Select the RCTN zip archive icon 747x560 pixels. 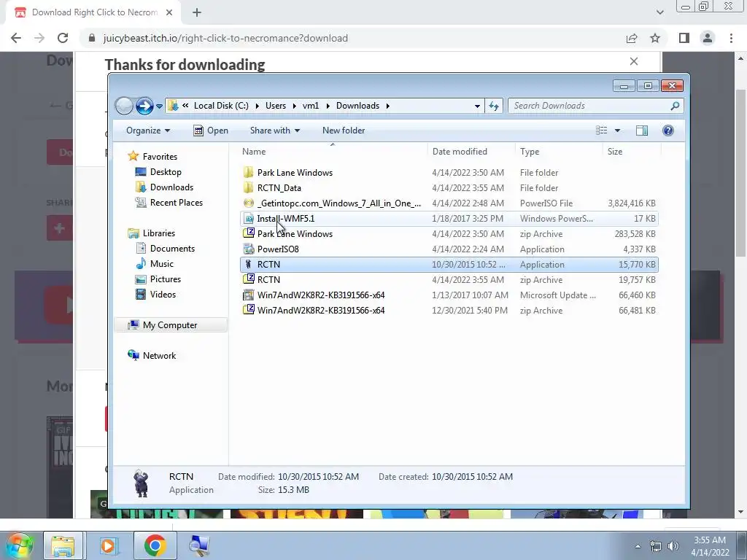click(248, 279)
